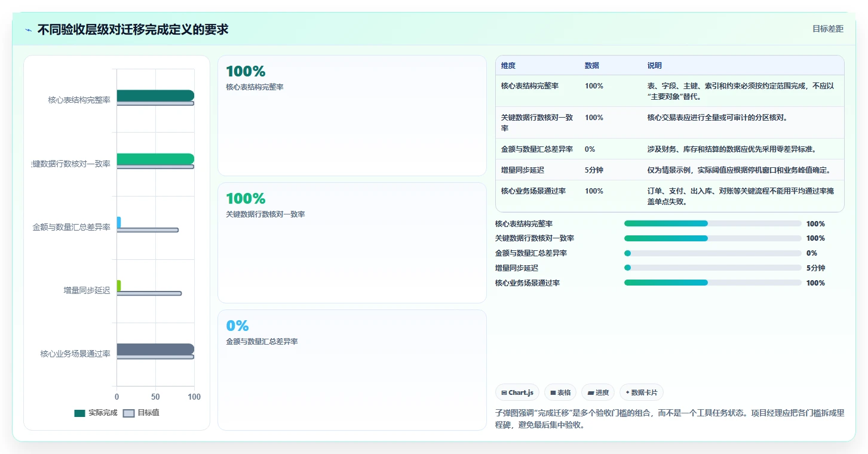Click the chart axis label 核心业务场景通过率
Image resolution: width=868 pixels, height=454 pixels.
(x=76, y=354)
